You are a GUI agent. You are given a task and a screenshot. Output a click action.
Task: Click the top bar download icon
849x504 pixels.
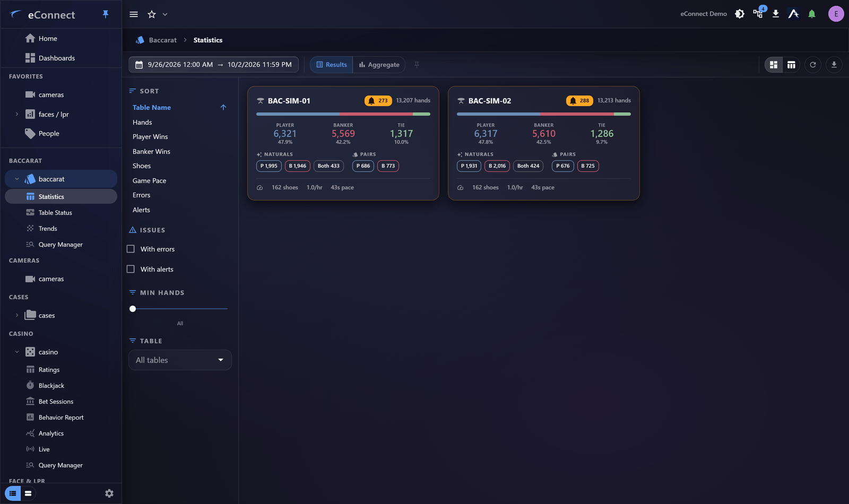point(776,14)
